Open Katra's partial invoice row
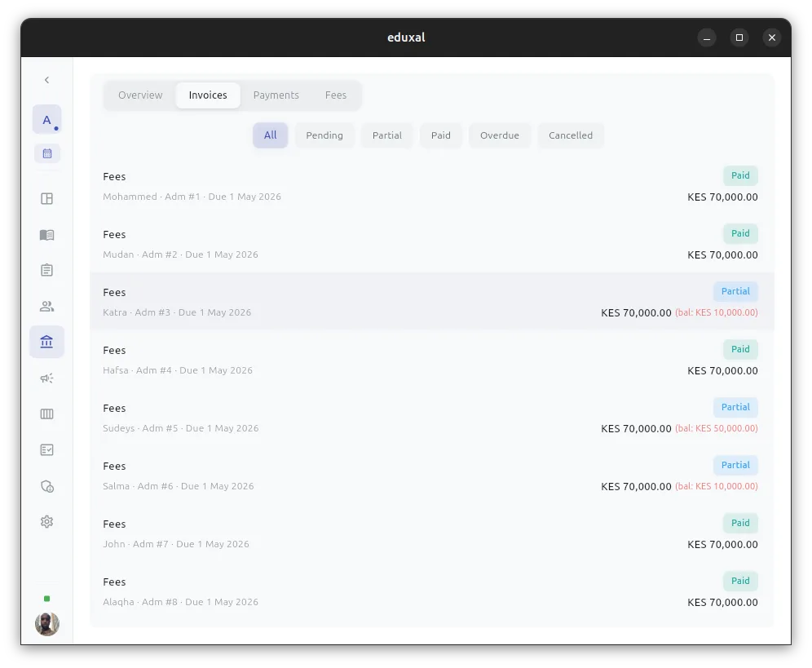Screen dimensions: 812x668 pos(432,302)
